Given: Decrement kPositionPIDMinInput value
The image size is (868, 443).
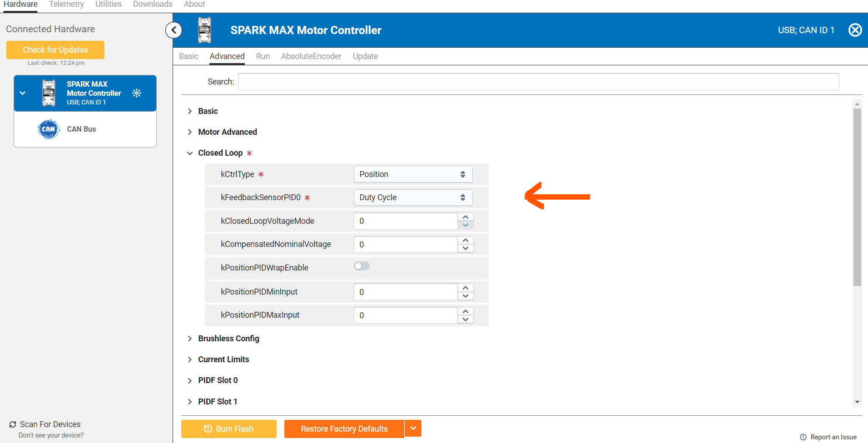Looking at the screenshot, I should (x=466, y=296).
